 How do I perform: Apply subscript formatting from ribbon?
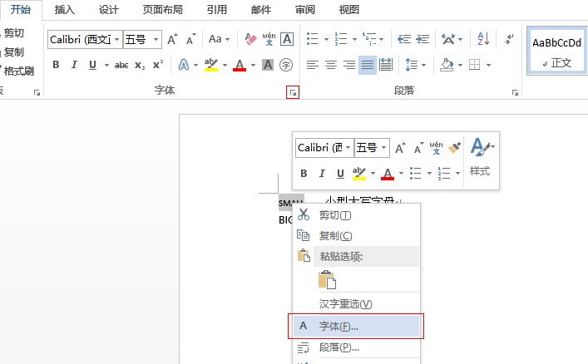tap(140, 65)
